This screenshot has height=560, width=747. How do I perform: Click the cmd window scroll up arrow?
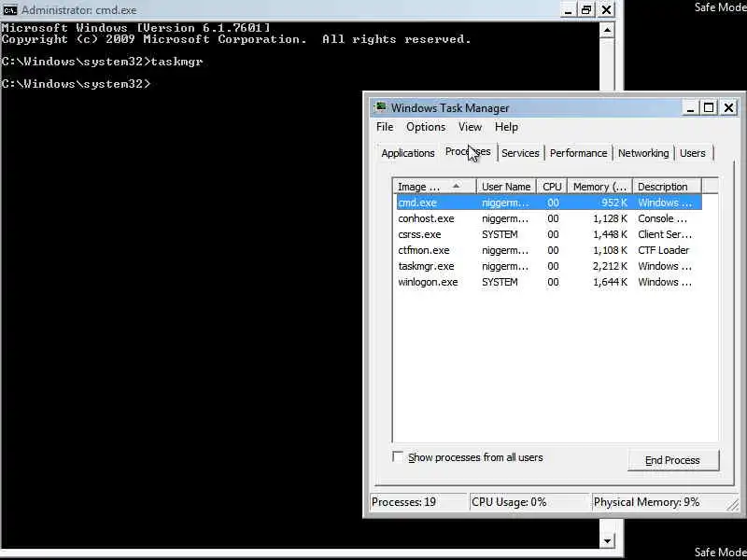click(607, 31)
